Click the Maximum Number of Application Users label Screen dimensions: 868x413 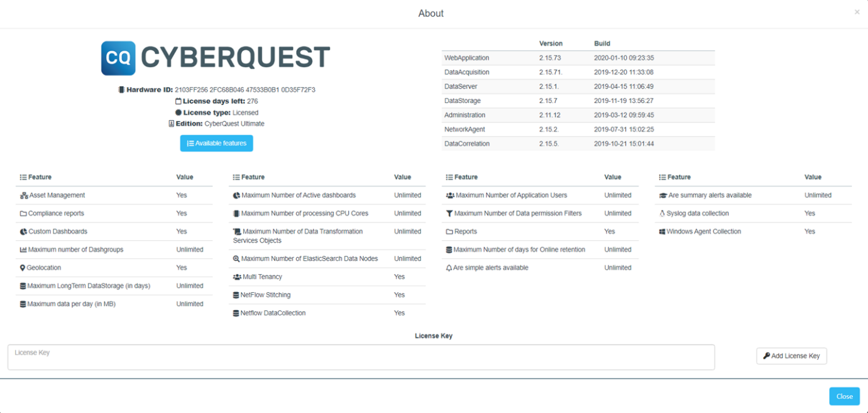(x=512, y=195)
